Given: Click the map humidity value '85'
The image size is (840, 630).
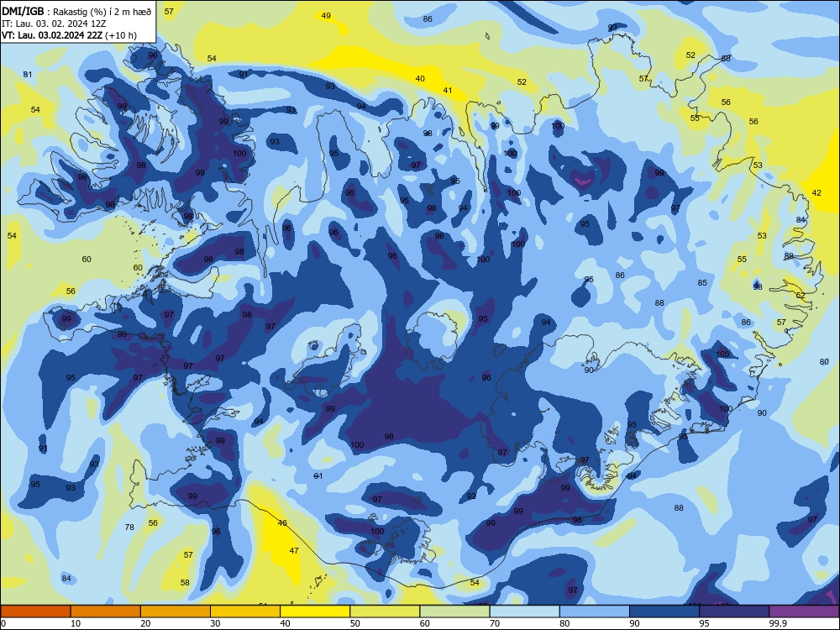Looking at the screenshot, I should point(702,283).
